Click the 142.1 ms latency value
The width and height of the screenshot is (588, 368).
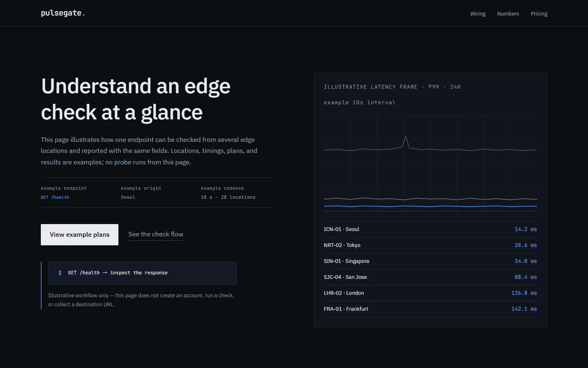pos(524,309)
